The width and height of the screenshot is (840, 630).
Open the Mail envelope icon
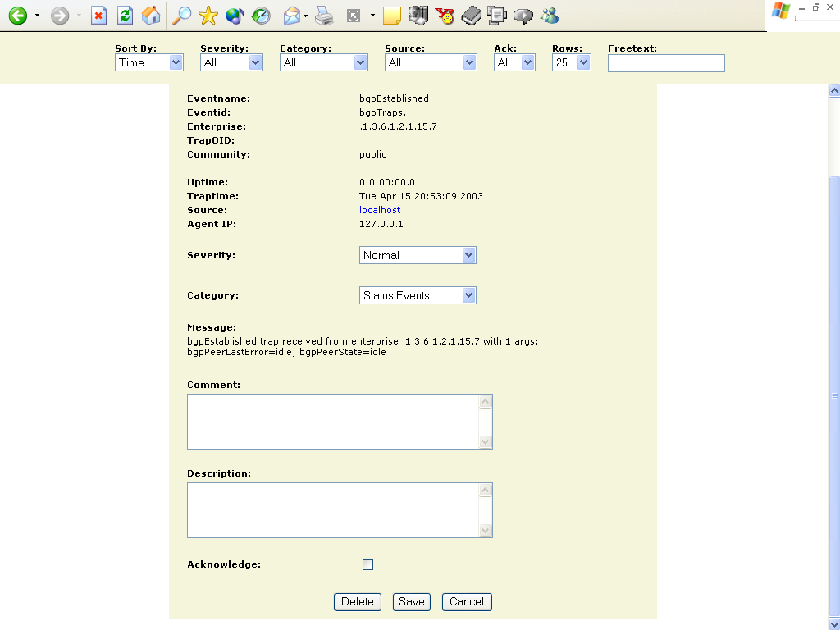pyautogui.click(x=291, y=16)
